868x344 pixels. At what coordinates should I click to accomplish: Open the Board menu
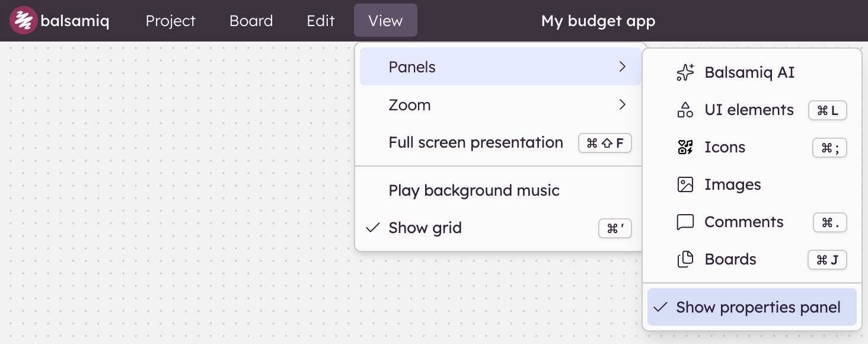tap(251, 21)
